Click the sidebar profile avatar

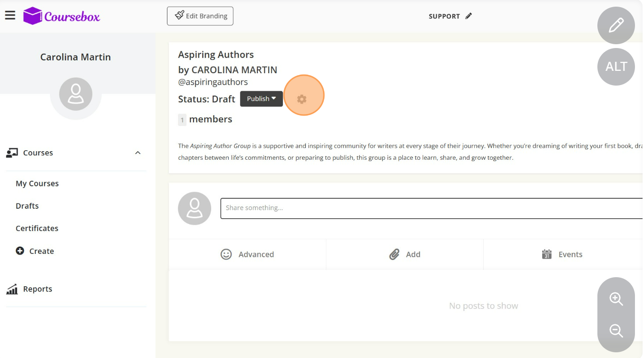pos(76,94)
